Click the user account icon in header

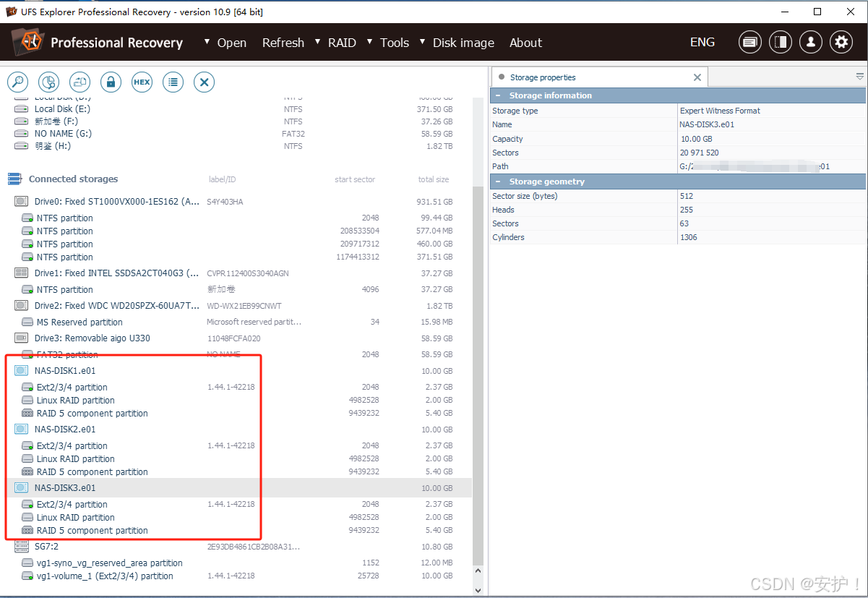coord(810,42)
